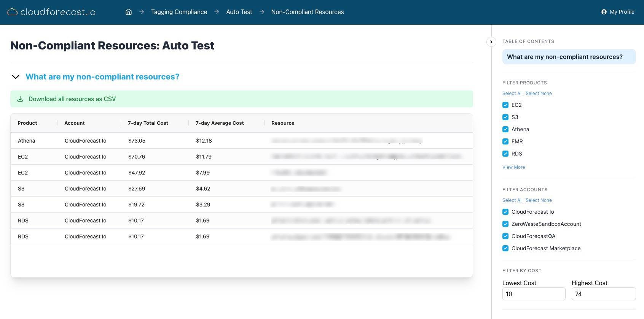Click the $7.99 average cost cell

203,173
